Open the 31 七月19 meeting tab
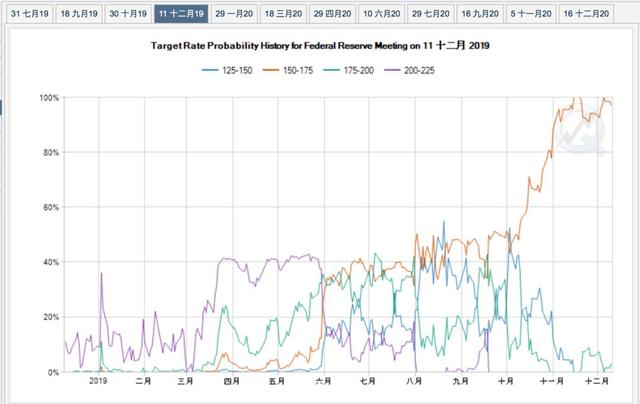The width and height of the screenshot is (640, 404). pos(27,14)
